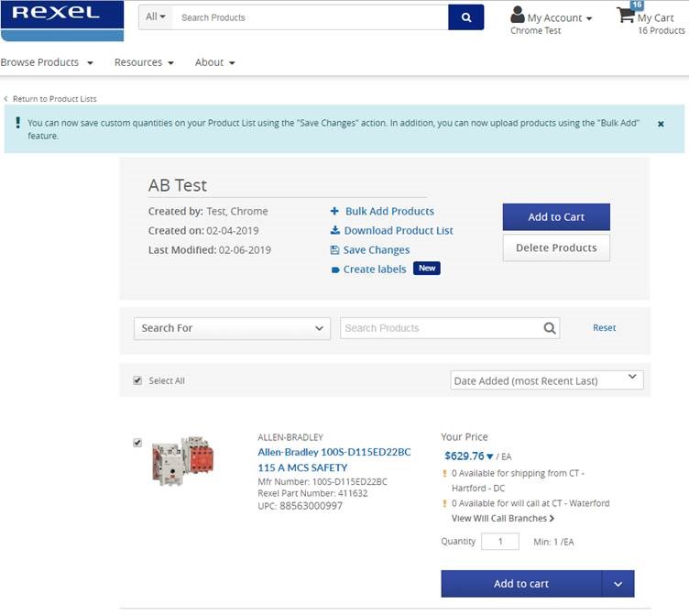Click the Create labels link

point(375,269)
